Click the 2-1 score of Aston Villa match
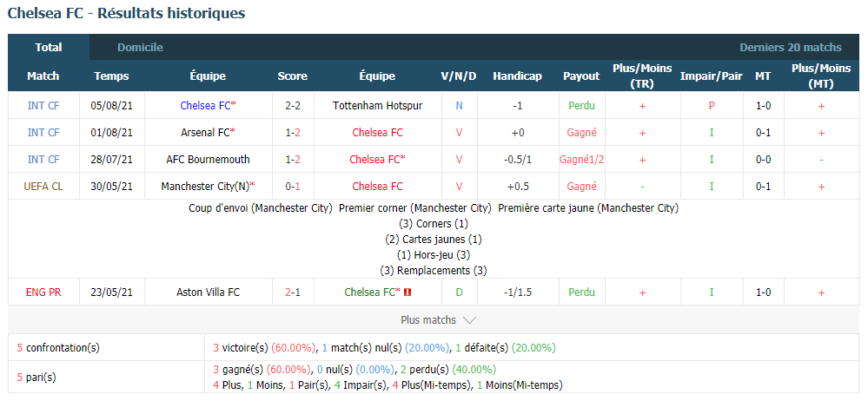 click(292, 292)
